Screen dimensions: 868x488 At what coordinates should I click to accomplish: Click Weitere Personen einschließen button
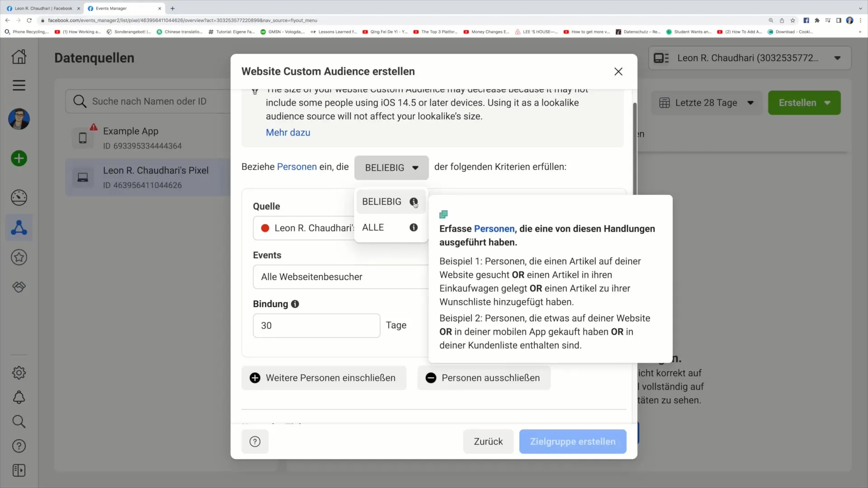[324, 378]
